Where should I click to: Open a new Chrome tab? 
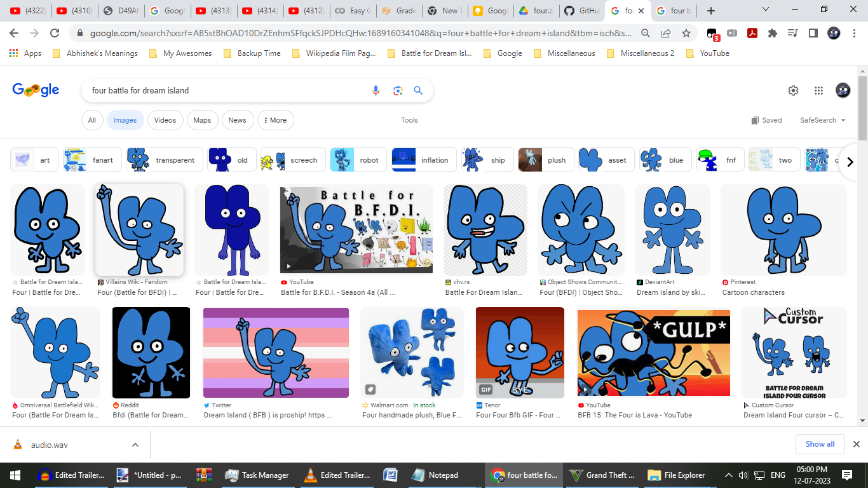coord(711,11)
